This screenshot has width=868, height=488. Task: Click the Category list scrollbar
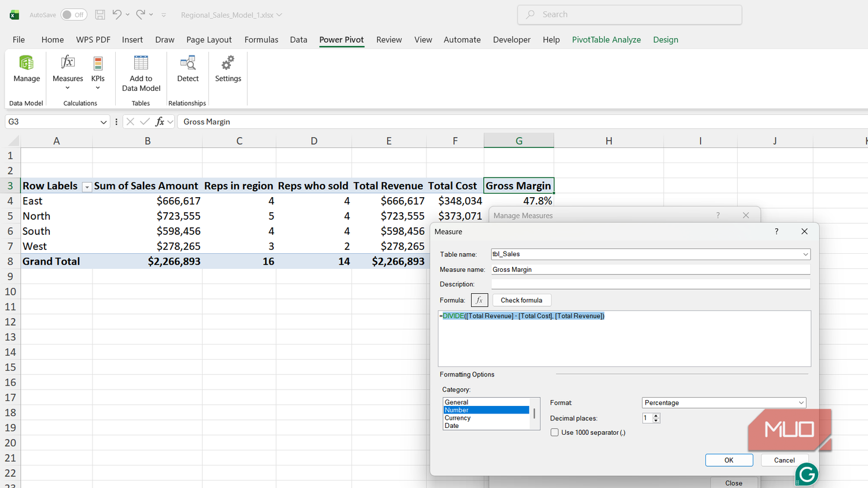click(x=534, y=413)
